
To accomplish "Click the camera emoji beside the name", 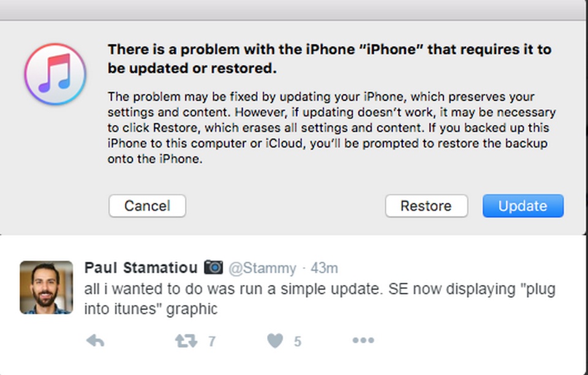I will 213,267.
